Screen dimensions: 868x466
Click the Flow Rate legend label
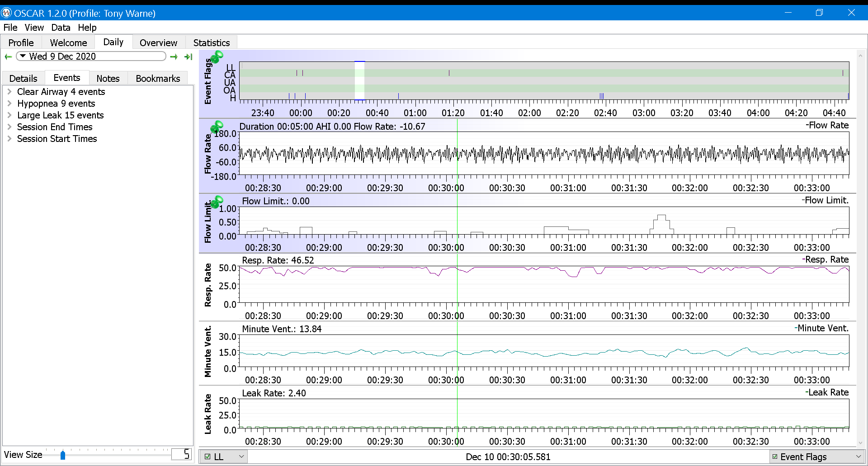coord(827,125)
